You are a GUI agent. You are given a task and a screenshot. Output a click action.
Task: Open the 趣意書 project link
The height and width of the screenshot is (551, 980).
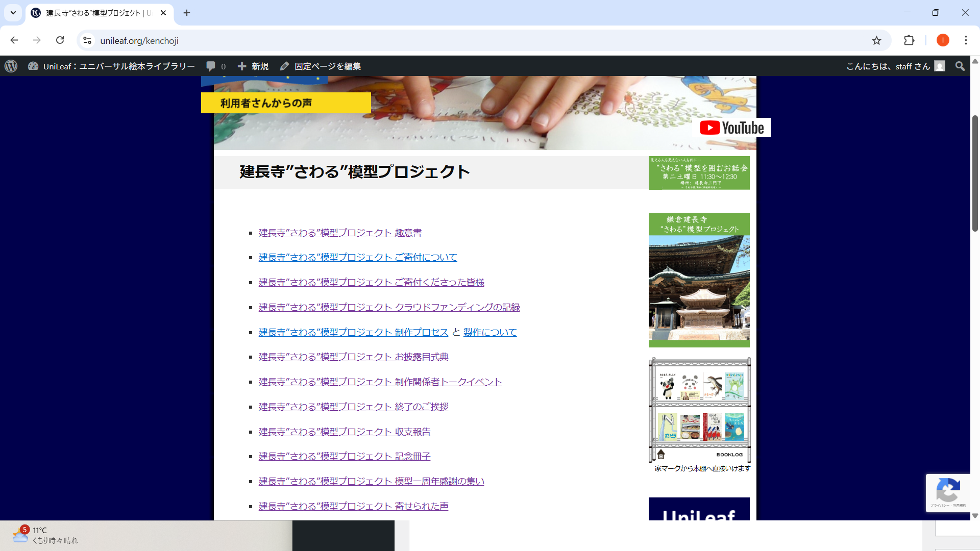340,233
